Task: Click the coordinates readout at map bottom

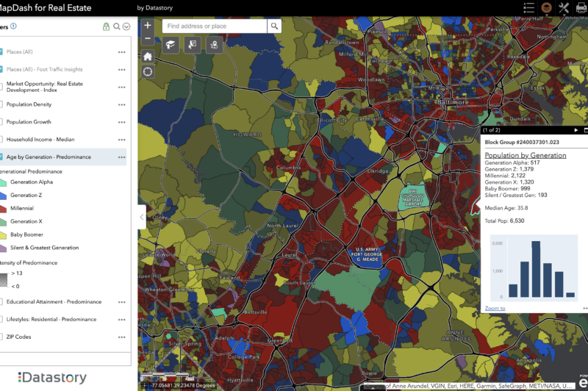Action: point(183,385)
